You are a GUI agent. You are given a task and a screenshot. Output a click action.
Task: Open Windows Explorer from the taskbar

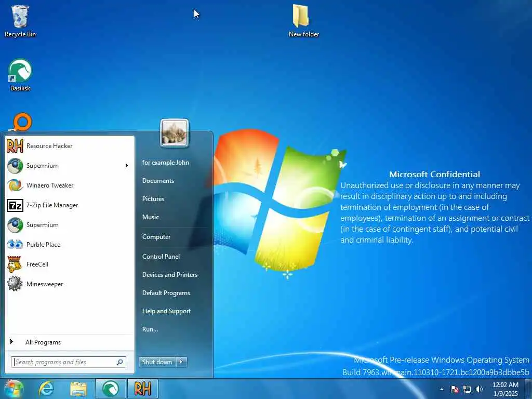click(x=78, y=389)
